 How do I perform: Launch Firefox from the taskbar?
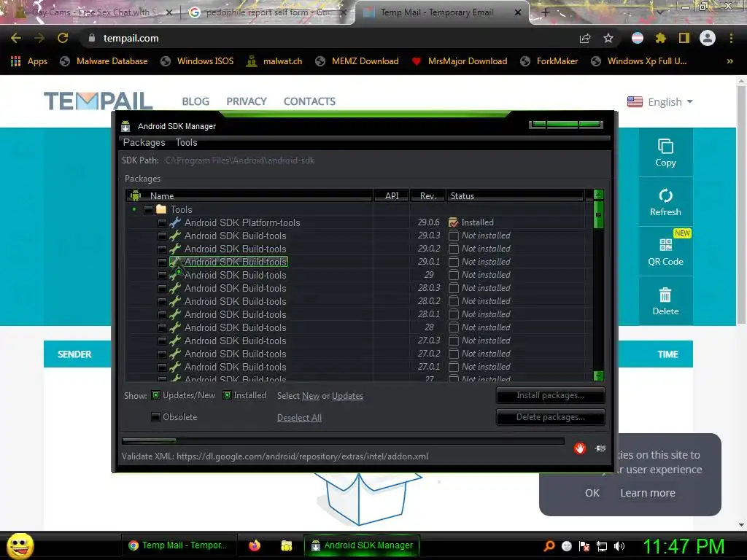tap(255, 545)
